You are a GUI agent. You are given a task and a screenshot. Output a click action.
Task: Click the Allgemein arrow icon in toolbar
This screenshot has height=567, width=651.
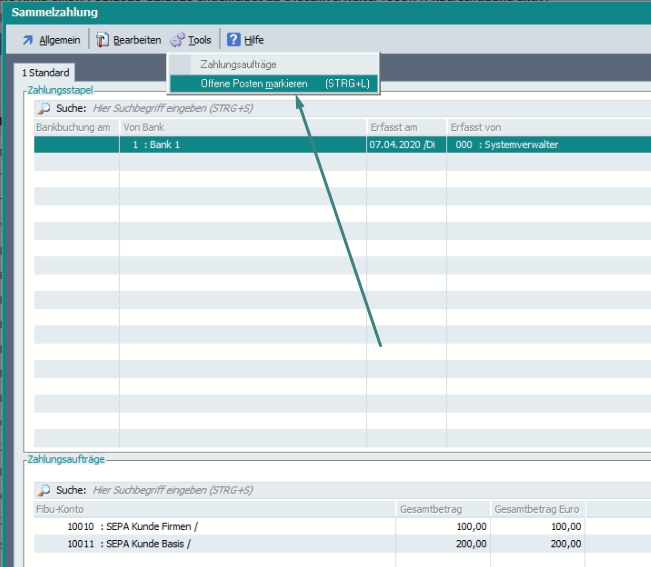click(x=27, y=40)
